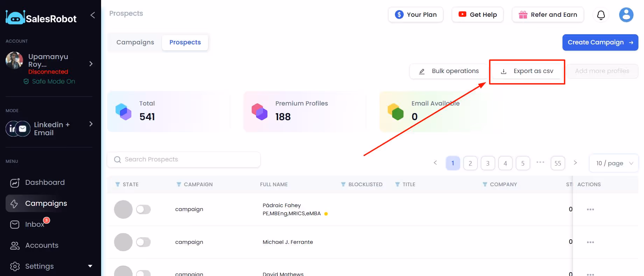The image size is (644, 276).
Task: Click avatar of Pádraic Fahey row
Action: (x=123, y=210)
